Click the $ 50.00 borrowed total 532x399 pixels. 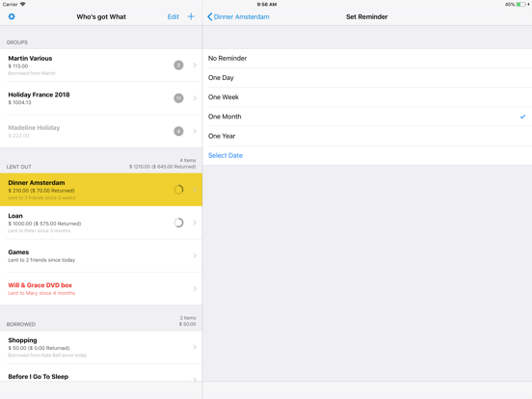(188, 324)
